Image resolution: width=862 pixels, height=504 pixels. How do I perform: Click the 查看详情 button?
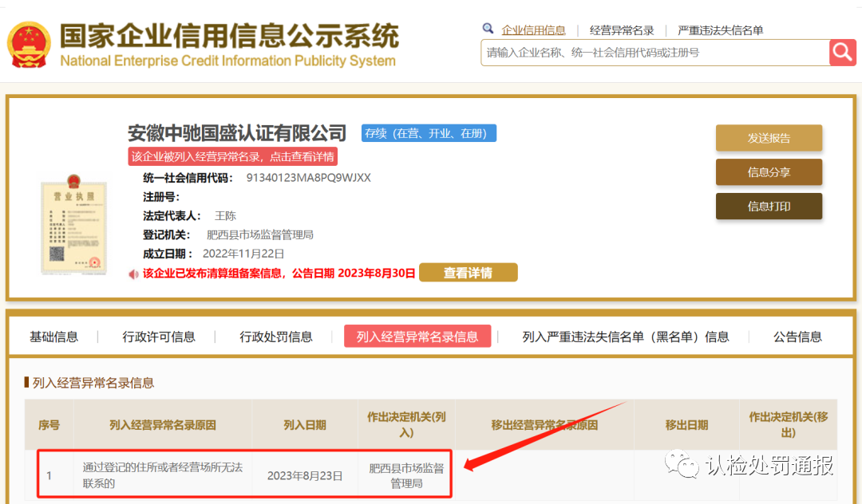tap(468, 272)
